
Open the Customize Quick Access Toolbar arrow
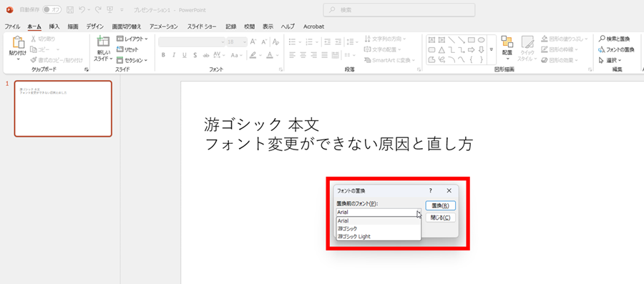tap(122, 10)
